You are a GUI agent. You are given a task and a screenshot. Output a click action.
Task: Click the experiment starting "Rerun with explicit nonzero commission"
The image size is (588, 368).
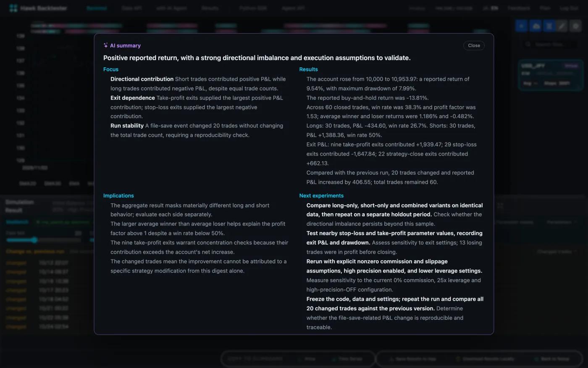394,275
